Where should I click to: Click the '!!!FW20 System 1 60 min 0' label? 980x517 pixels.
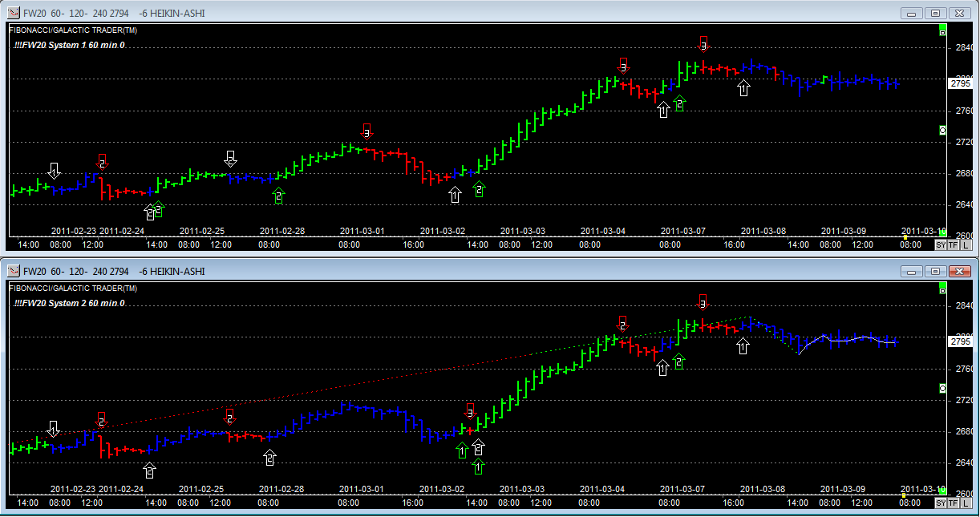click(69, 45)
